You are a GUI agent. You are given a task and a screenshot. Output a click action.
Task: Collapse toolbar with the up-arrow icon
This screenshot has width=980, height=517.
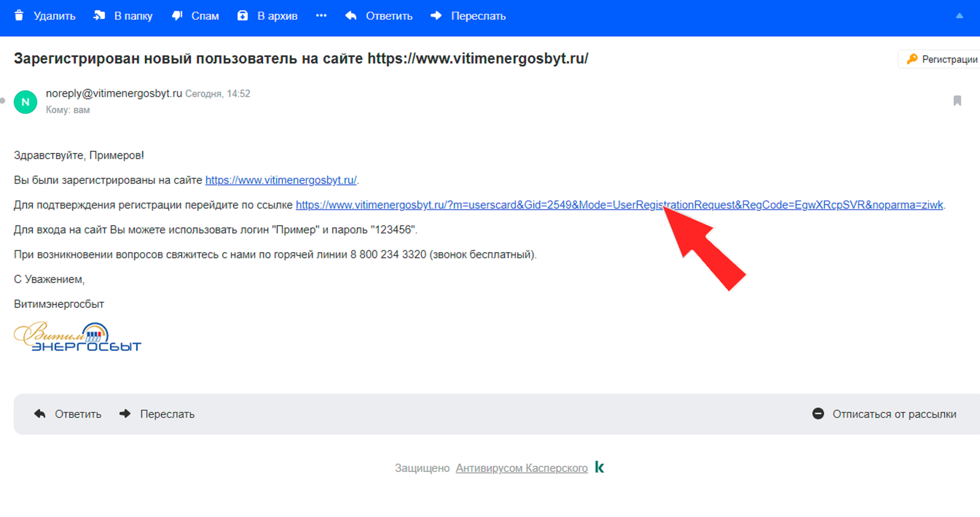(x=959, y=16)
